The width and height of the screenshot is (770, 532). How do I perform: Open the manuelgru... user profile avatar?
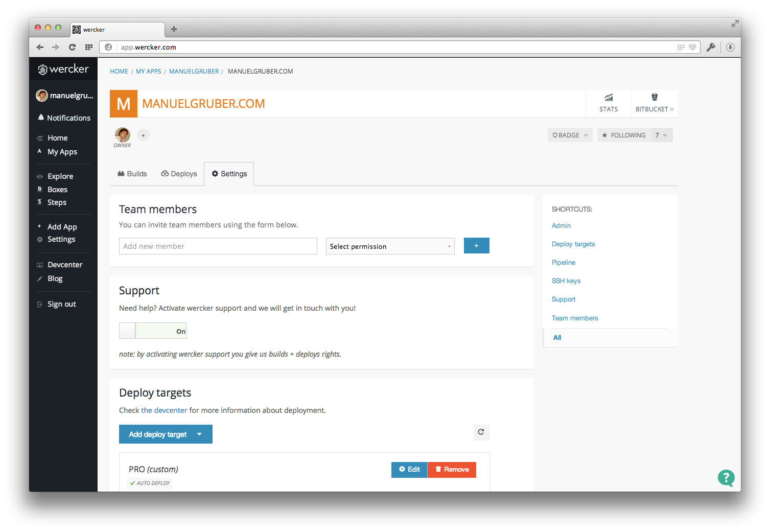coord(42,96)
